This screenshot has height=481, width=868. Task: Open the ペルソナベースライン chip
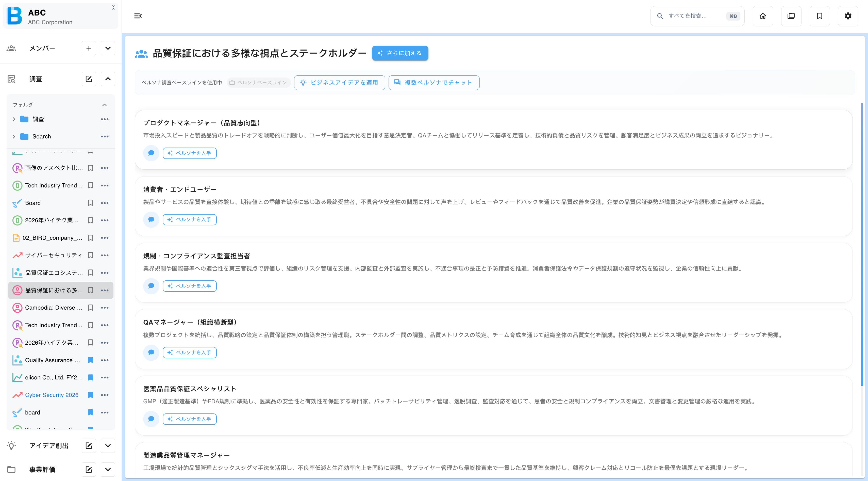click(x=258, y=83)
